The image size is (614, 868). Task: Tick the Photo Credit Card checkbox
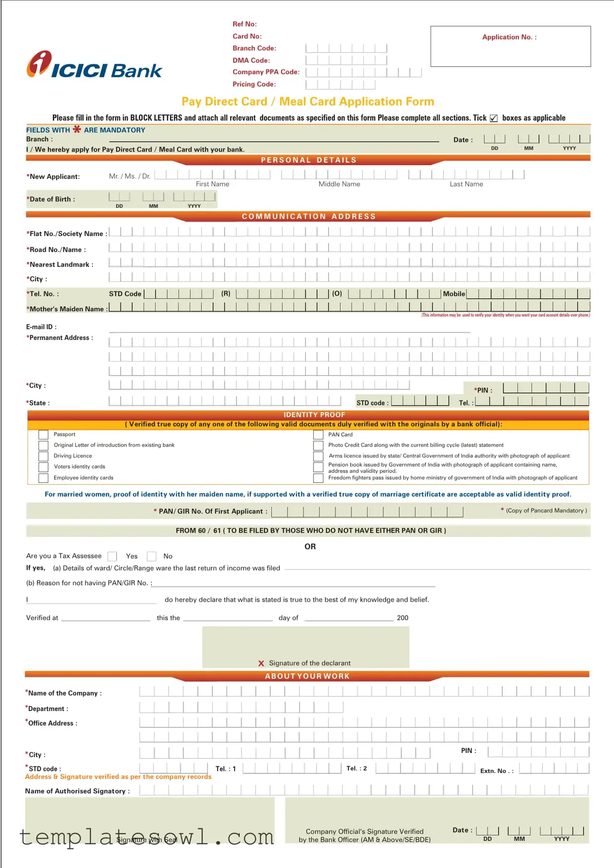[318, 446]
